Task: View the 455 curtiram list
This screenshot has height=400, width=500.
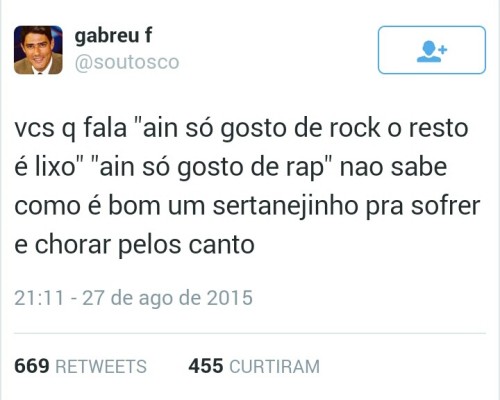Action: coord(254,366)
